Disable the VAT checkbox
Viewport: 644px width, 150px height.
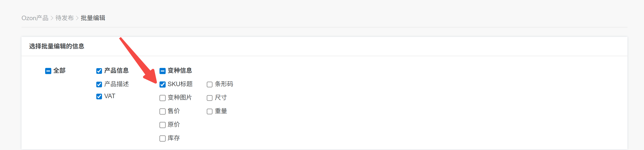pyautogui.click(x=99, y=96)
